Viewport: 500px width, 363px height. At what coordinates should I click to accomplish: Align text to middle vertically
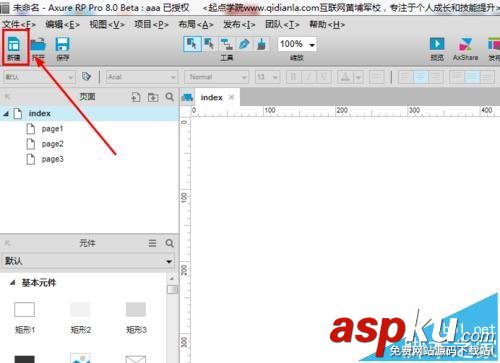coord(472,77)
